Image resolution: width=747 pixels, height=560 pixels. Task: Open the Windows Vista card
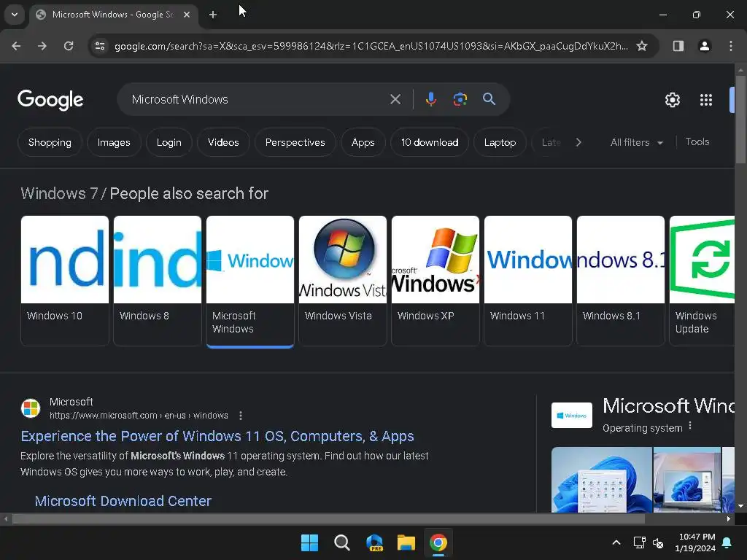click(343, 281)
